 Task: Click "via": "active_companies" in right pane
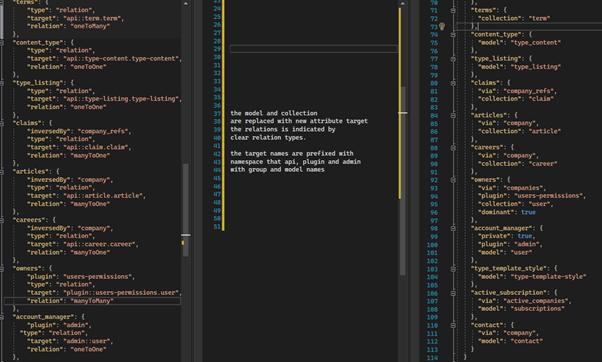click(x=525, y=301)
